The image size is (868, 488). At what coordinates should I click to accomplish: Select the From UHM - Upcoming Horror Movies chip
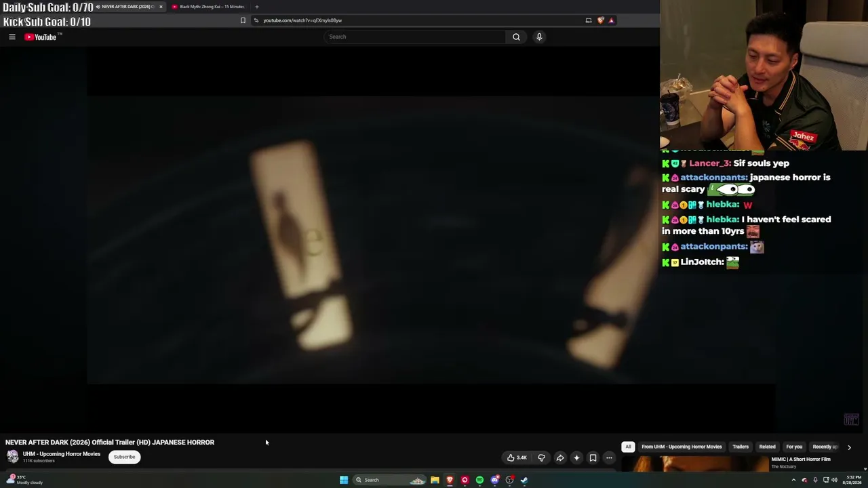682,447
